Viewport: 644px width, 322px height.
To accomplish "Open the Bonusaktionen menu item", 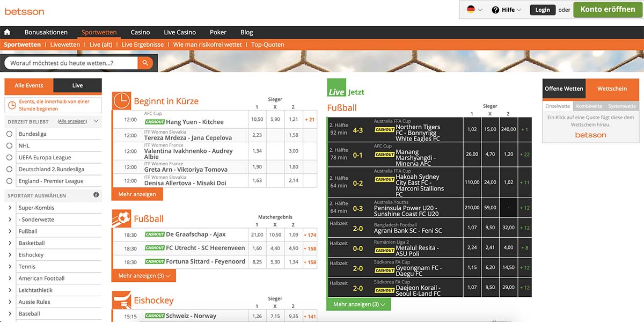I will tap(46, 32).
